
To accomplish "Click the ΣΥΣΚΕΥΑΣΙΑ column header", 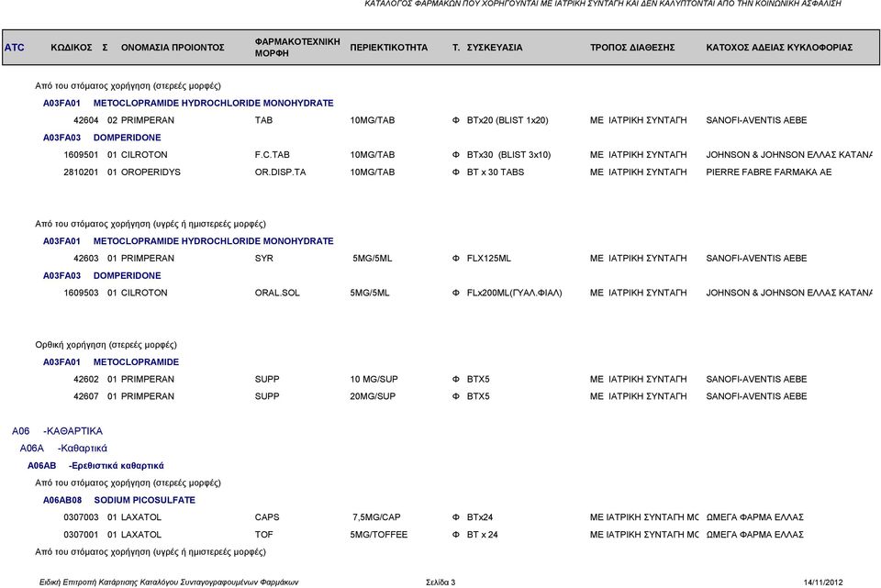I will pos(495,47).
